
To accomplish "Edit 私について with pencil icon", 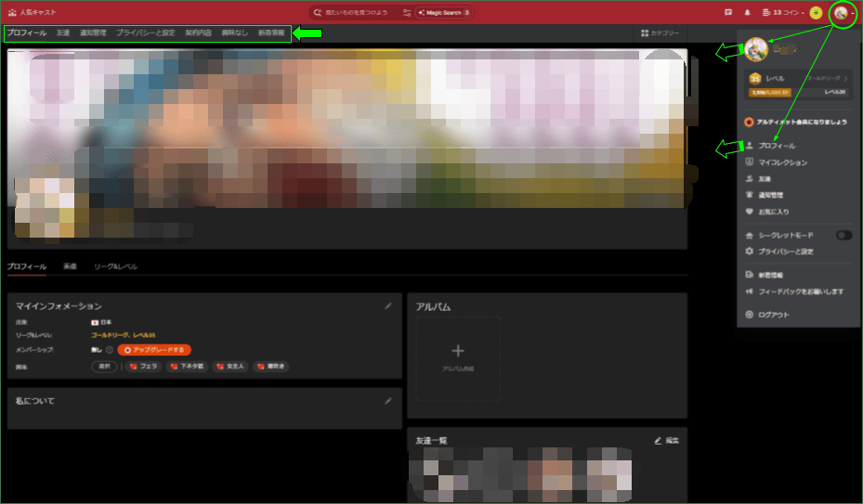I will [x=388, y=401].
